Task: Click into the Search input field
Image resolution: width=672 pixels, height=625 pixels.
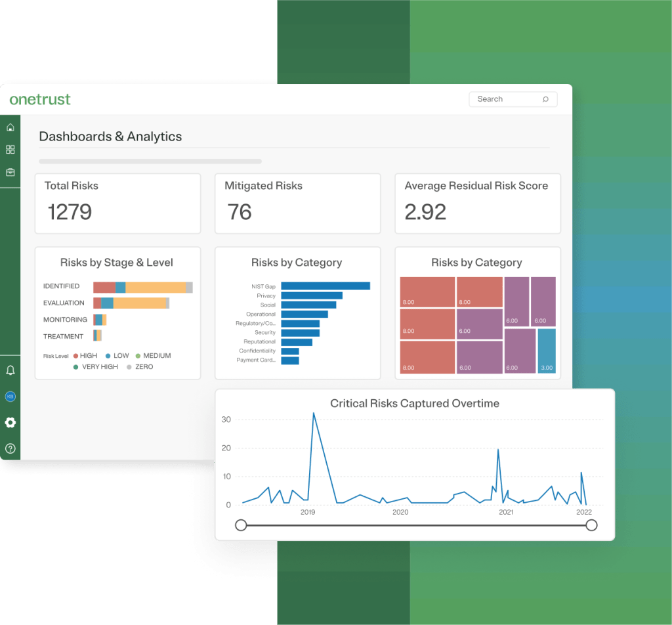Action: point(504,99)
